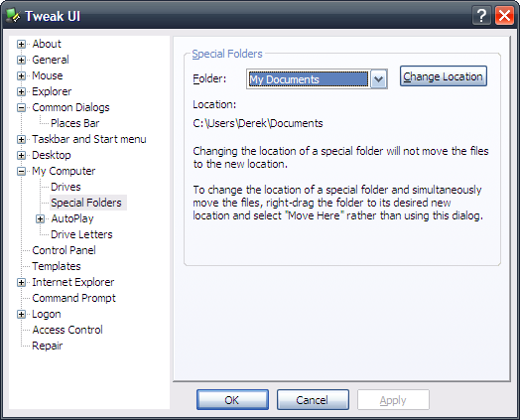Screen dimensions: 520x420
Task: Expand the AutoPlay sub-node
Action: coord(40,219)
